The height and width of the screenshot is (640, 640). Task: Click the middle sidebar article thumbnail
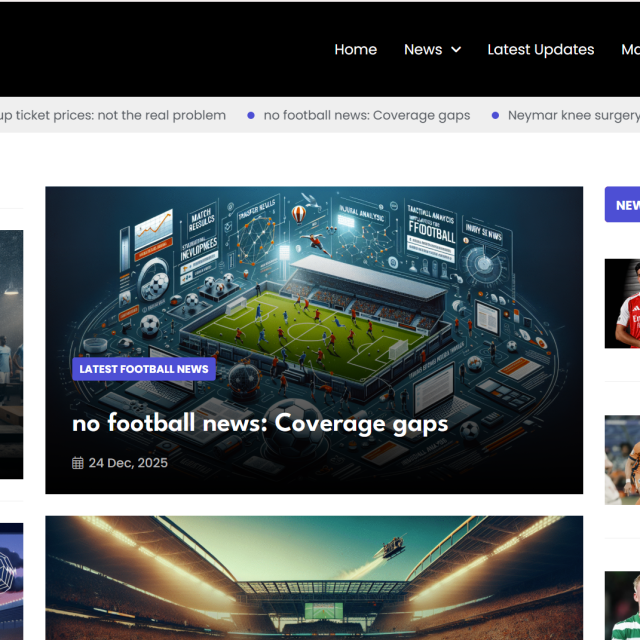click(x=622, y=460)
